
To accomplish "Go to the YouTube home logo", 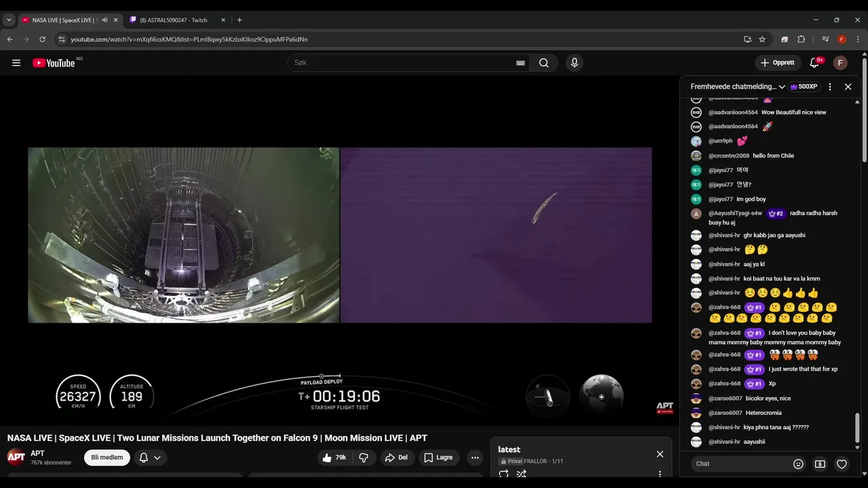I will [54, 63].
